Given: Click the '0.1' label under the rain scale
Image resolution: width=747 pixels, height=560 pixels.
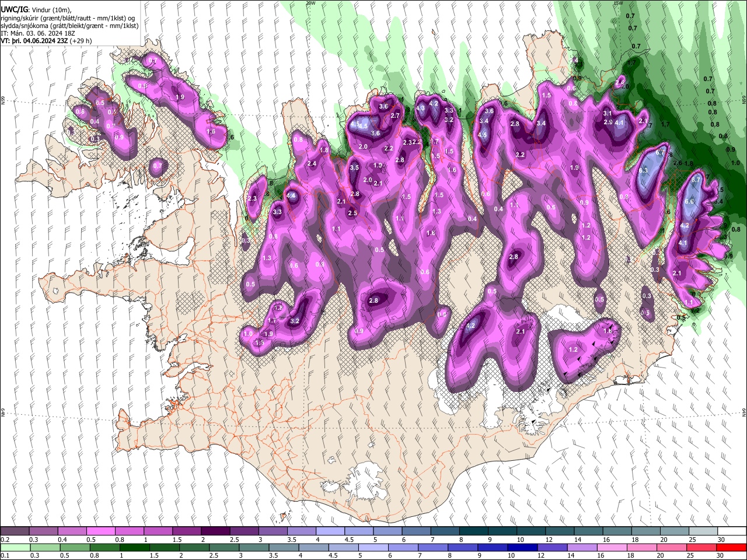Looking at the screenshot, I should (x=6, y=555).
